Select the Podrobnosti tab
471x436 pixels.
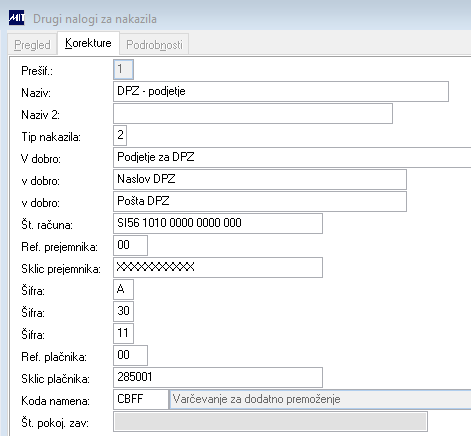[154, 44]
